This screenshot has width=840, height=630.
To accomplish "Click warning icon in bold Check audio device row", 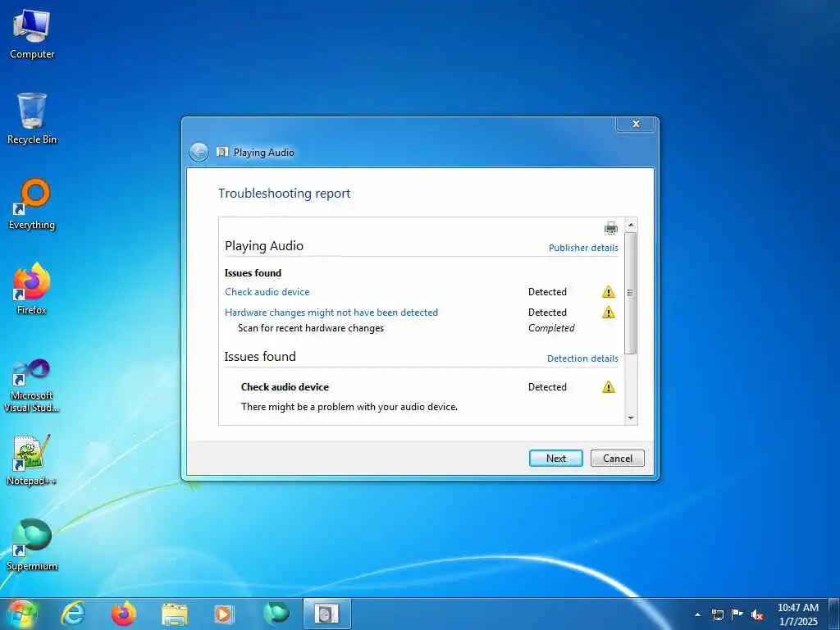I will pos(609,387).
